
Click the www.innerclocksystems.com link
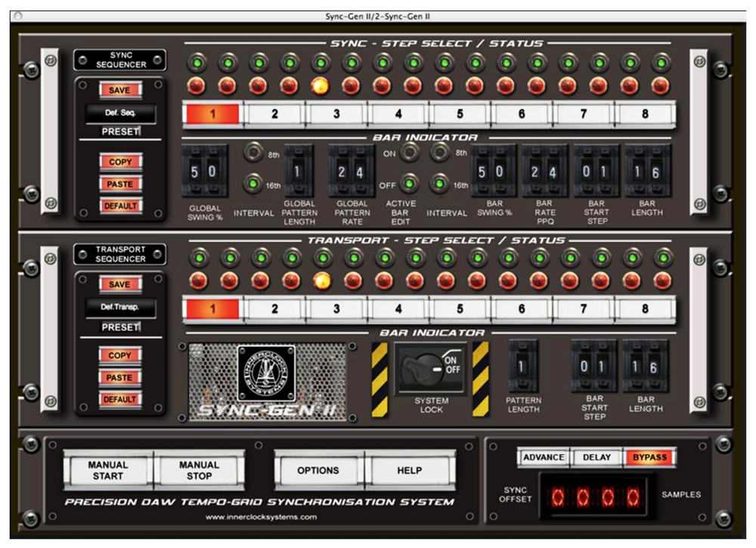[x=261, y=517]
